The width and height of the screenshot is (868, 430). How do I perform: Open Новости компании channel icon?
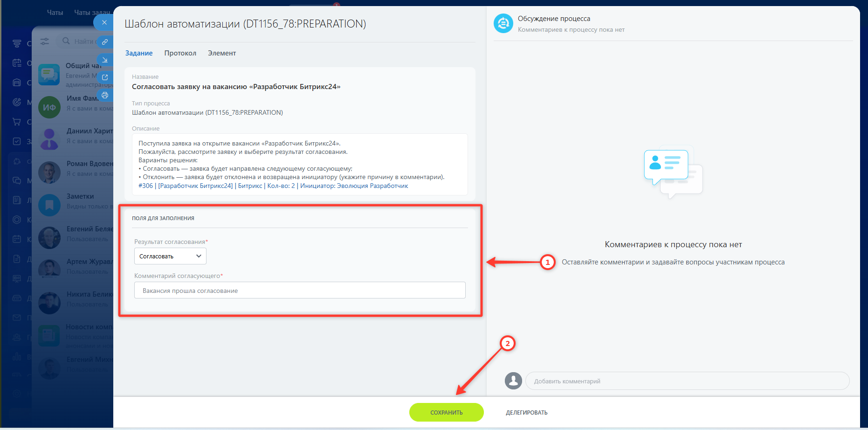[49, 336]
